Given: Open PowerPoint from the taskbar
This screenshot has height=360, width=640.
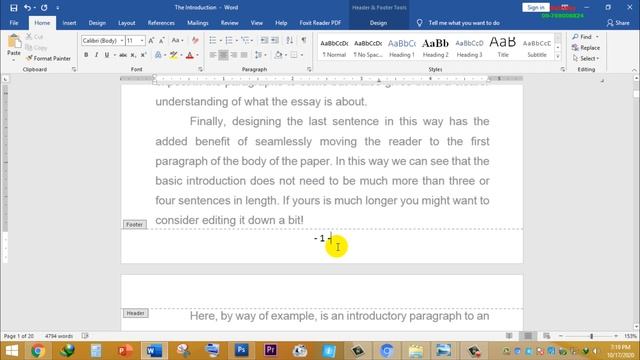Looking at the screenshot, I should pyautogui.click(x=125, y=351).
